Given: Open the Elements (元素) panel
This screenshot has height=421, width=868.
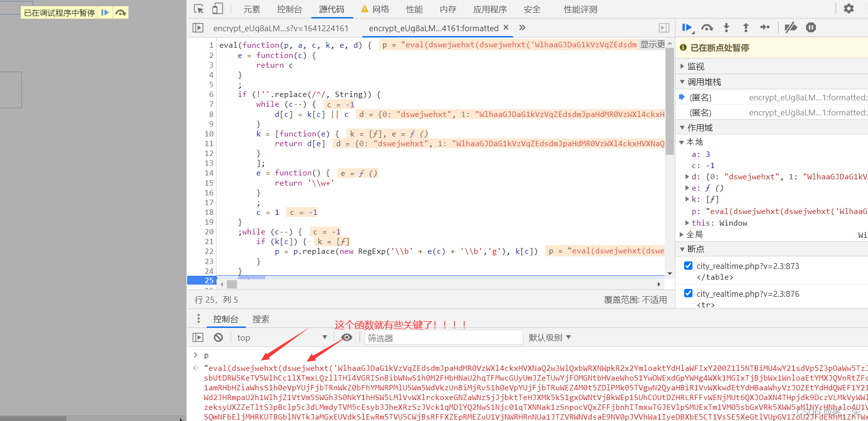Looking at the screenshot, I should (252, 9).
